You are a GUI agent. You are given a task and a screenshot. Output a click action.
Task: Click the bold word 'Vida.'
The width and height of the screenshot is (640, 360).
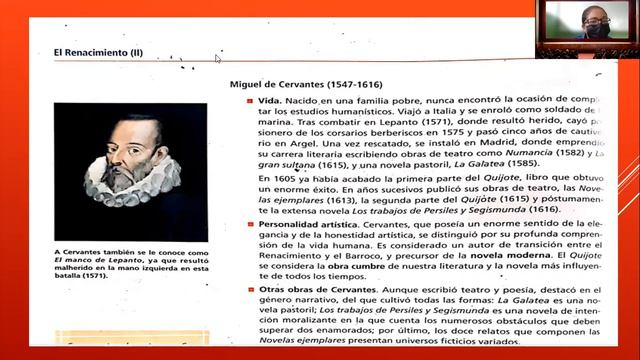(x=270, y=100)
